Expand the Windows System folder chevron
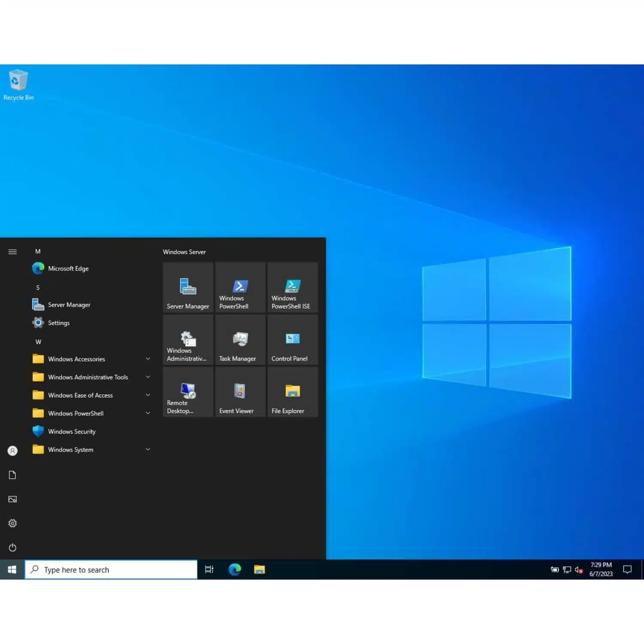Viewport: 644px width, 644px height. coord(148,450)
